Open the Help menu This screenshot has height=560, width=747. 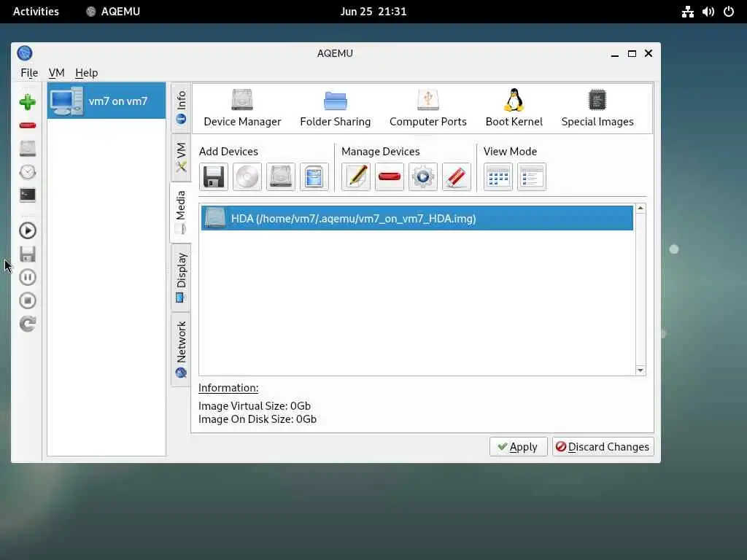87,73
